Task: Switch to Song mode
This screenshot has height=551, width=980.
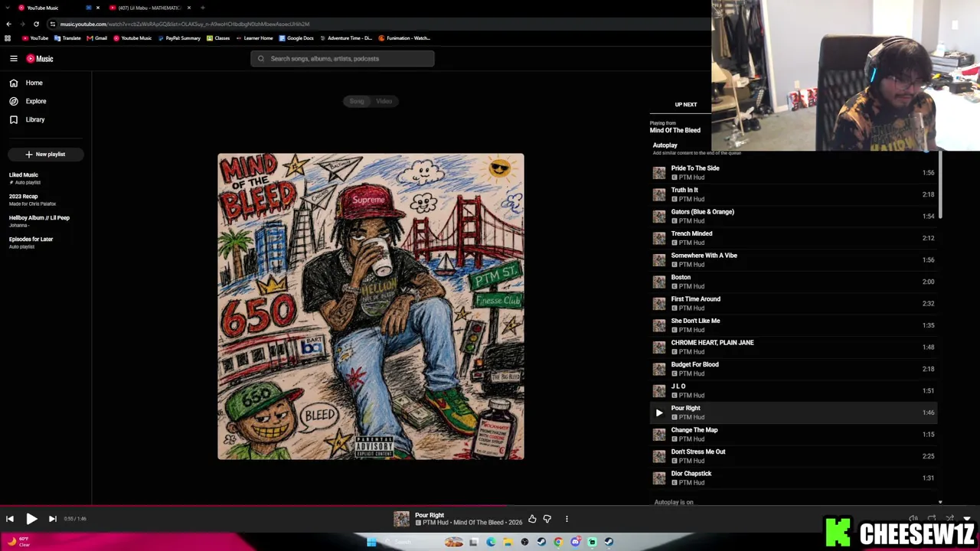Action: (357, 101)
